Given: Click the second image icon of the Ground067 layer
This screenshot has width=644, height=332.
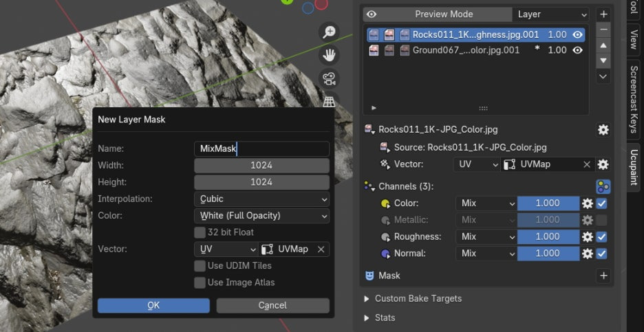Looking at the screenshot, I should point(389,50).
